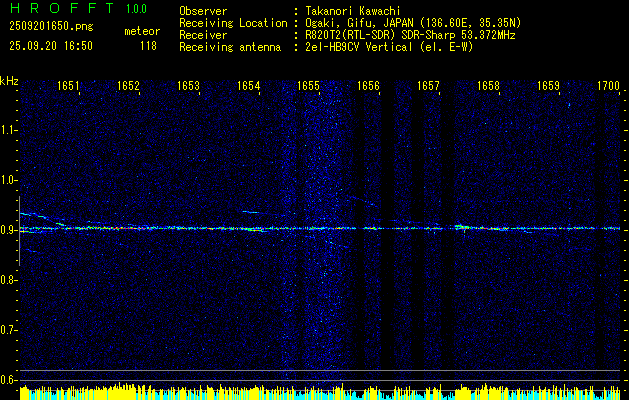Click the 1652 time marker

128,85
